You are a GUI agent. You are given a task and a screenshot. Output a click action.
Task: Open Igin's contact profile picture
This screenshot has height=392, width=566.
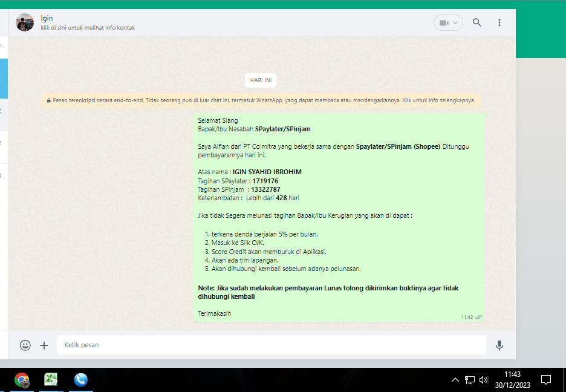25,22
